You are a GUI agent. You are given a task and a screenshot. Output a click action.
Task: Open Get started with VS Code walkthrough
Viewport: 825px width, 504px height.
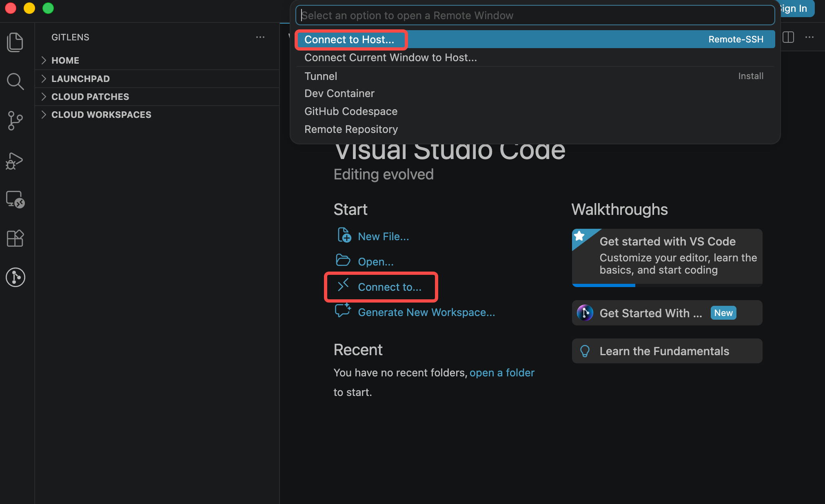click(x=667, y=257)
